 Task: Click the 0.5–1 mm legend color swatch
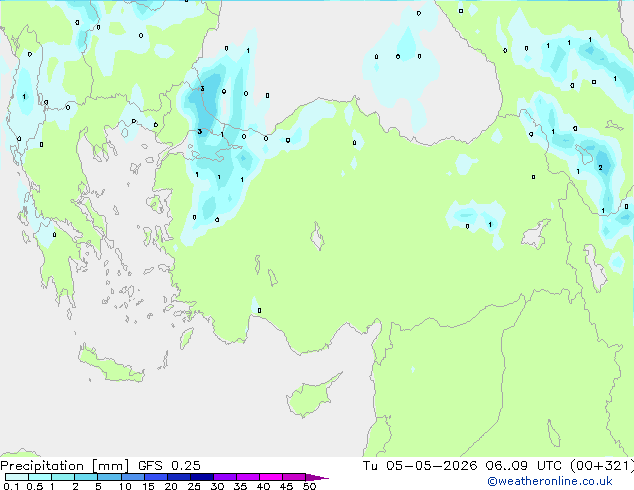pos(40,477)
